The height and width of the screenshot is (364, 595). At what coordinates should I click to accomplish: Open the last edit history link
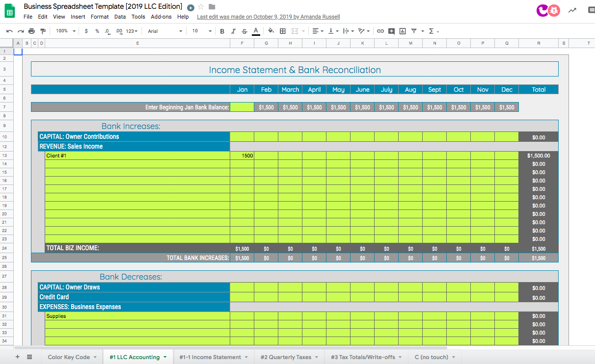[x=268, y=17]
